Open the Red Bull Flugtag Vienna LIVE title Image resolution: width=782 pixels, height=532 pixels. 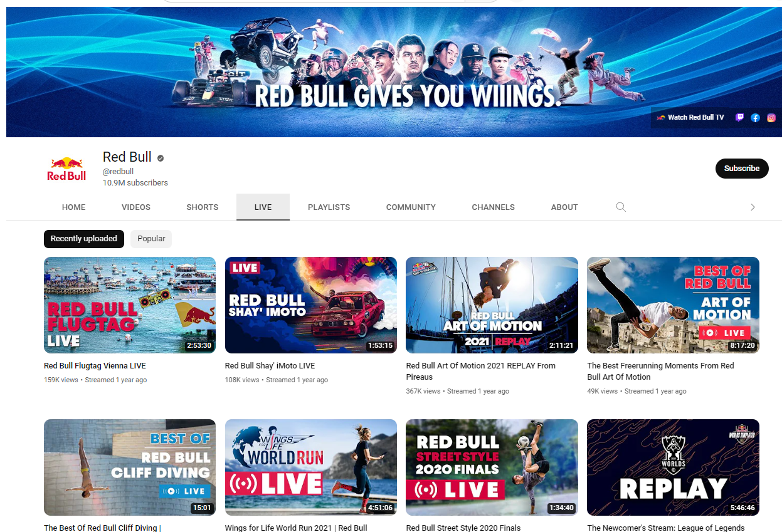point(95,365)
